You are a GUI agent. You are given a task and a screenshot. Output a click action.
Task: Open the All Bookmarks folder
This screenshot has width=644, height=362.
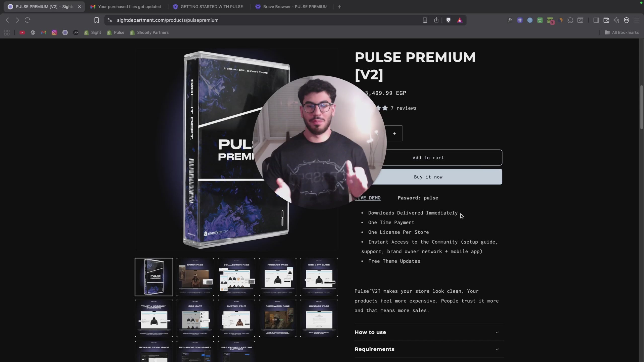click(622, 32)
